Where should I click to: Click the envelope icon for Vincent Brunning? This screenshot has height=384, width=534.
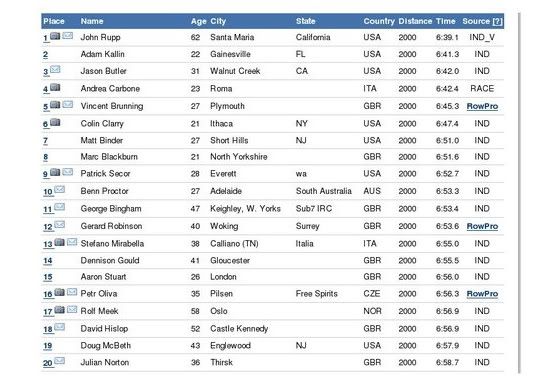68,105
